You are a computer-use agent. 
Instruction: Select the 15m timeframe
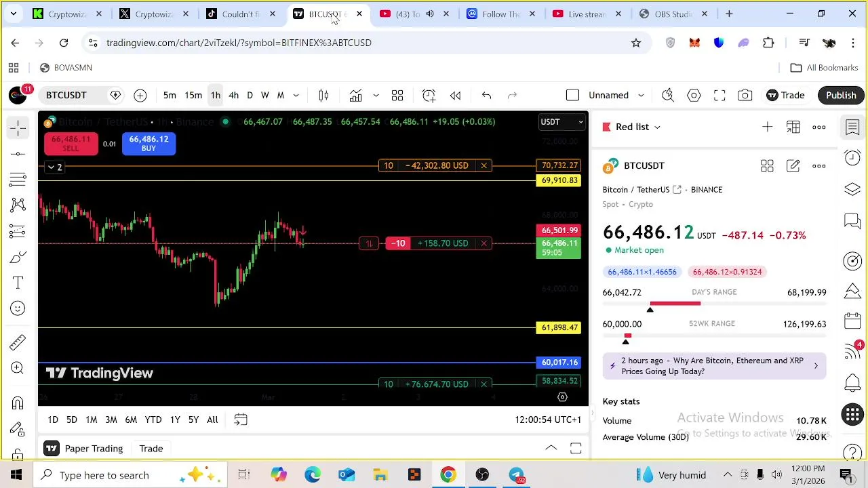point(193,96)
